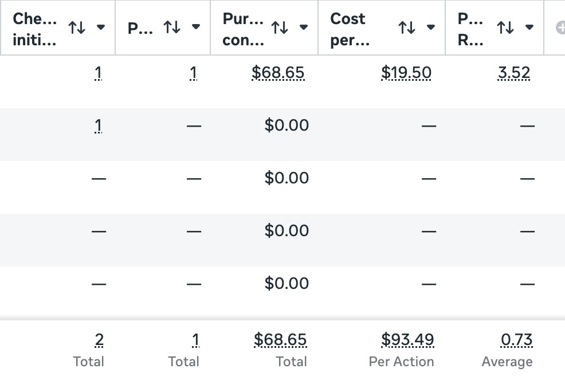Sort the second column starting with P
565x392 pixels.
click(172, 27)
